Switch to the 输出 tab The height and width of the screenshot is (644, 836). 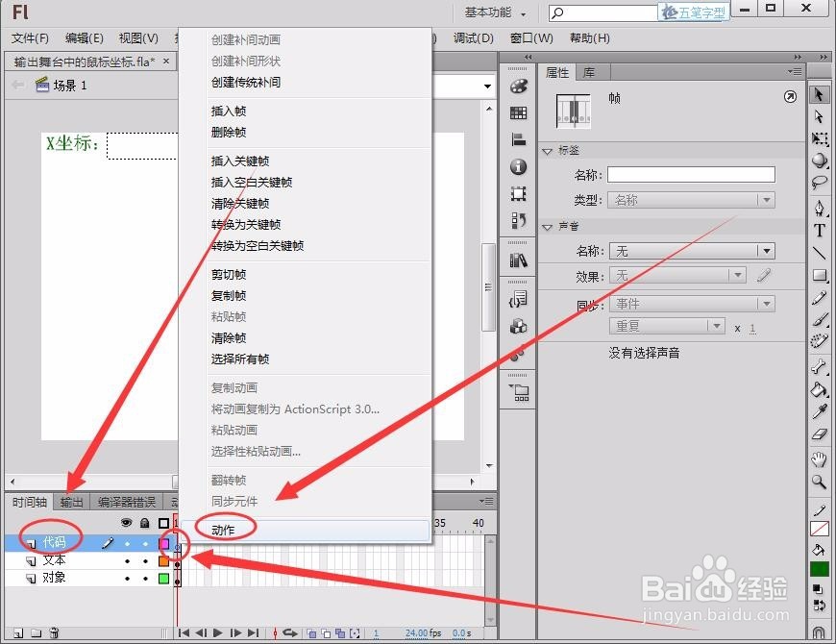pos(71,502)
